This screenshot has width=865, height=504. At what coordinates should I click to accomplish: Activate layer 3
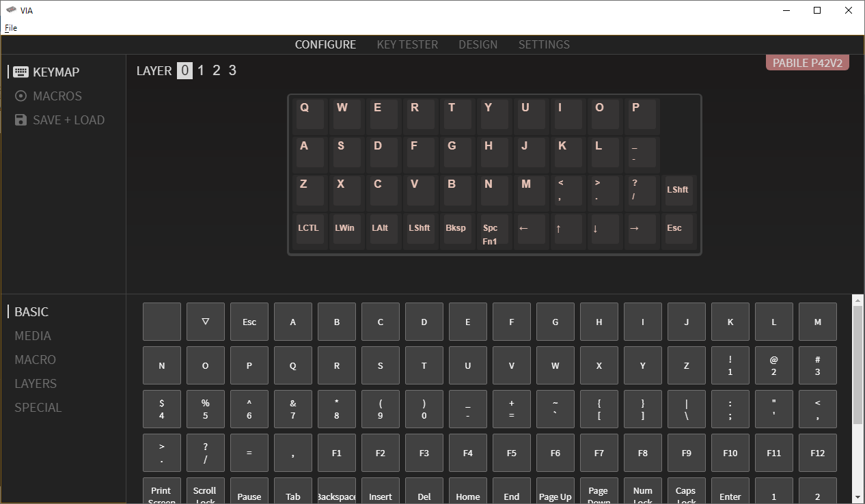[232, 70]
